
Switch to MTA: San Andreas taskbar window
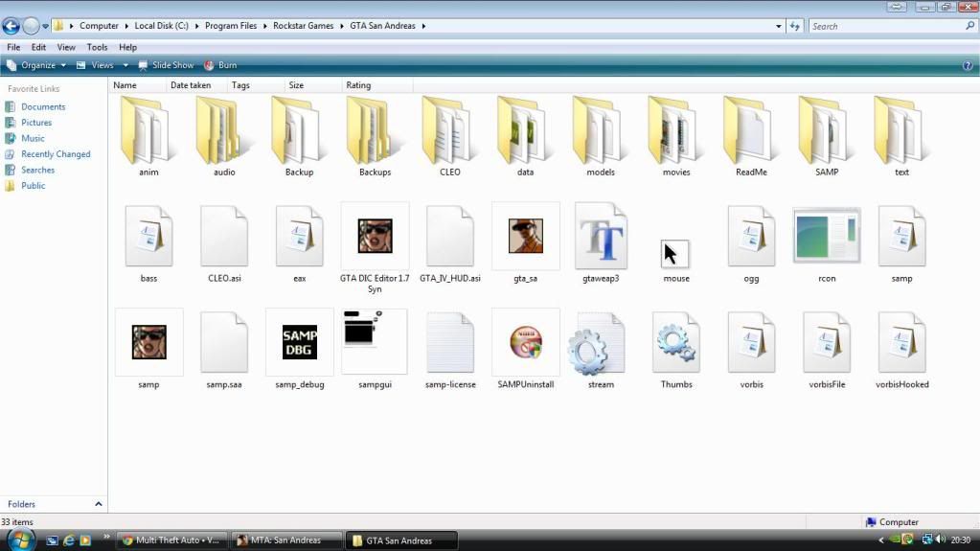tap(286, 540)
